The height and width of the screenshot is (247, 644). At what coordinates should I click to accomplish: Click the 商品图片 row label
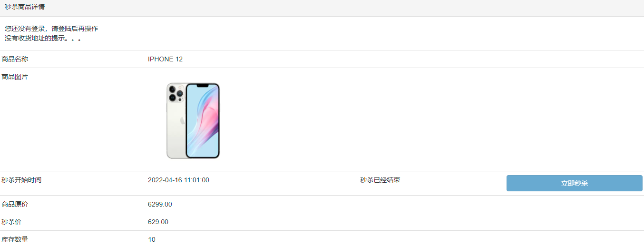[15, 77]
